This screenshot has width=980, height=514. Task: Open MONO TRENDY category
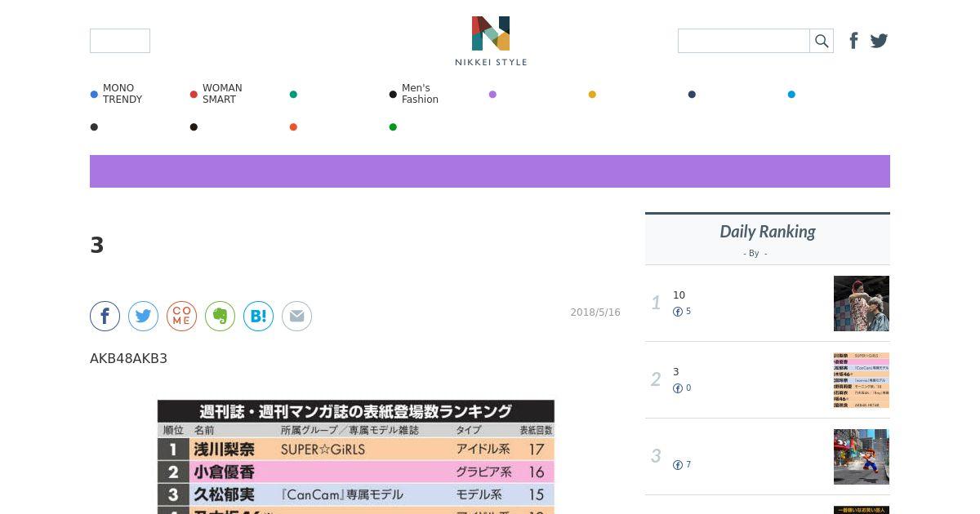[117, 94]
